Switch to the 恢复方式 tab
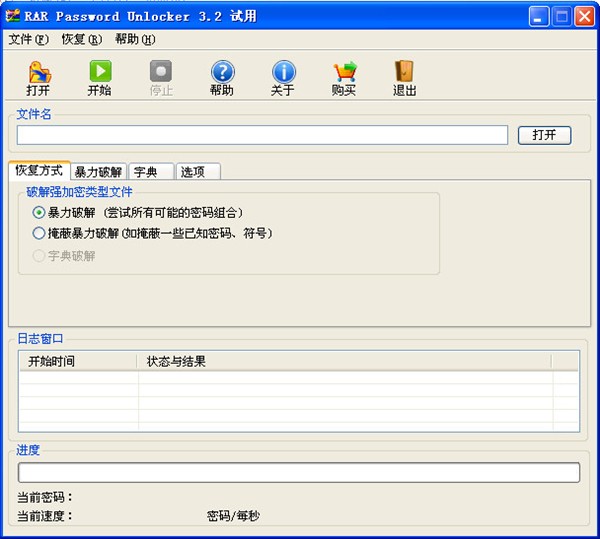600x539 pixels. (39, 170)
